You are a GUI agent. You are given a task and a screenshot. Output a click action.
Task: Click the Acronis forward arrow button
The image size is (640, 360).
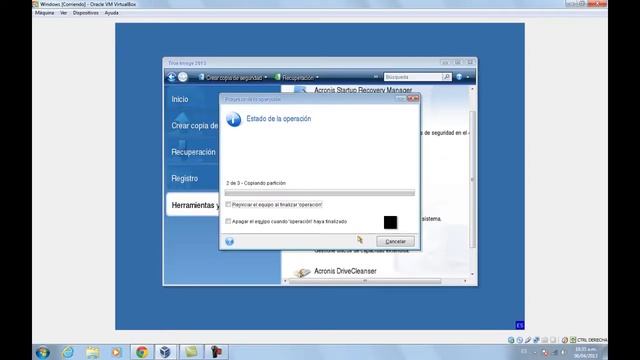tap(182, 77)
